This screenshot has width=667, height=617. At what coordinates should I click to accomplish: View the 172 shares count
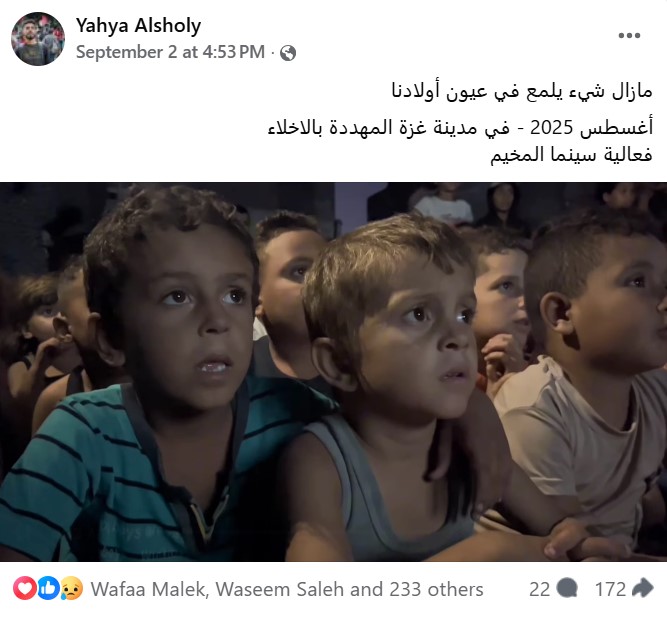coord(610,590)
